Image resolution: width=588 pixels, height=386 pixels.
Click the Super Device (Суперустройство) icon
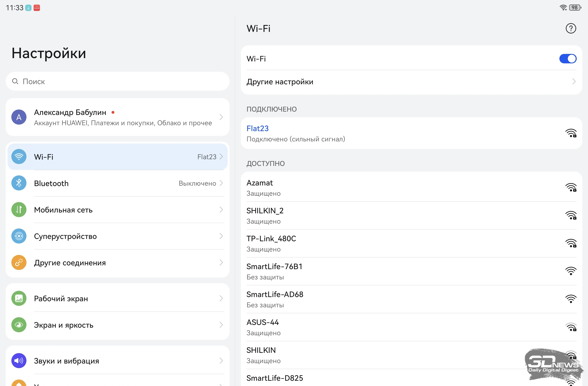point(19,236)
